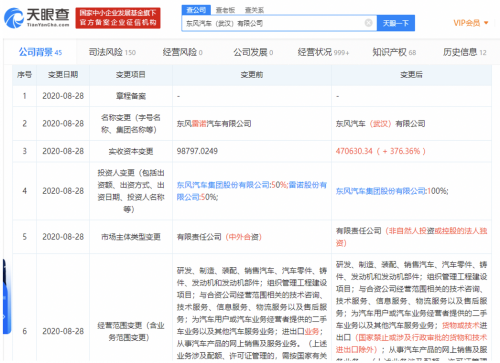Open the VIP会员 dropdown
Image resolution: width=500 pixels, height=363 pixels.
point(471,23)
